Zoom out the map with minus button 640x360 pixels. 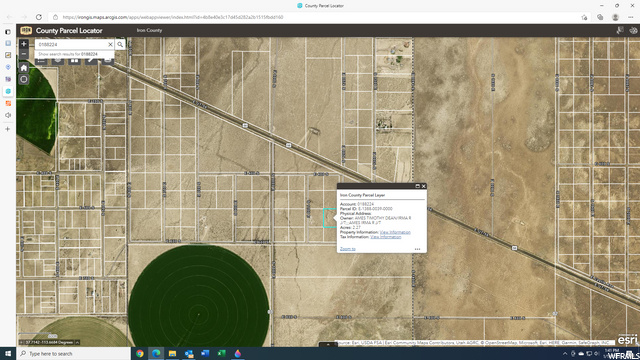point(24,54)
